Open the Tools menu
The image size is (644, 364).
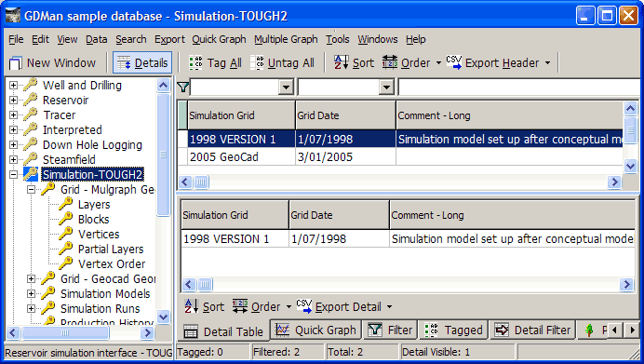point(338,39)
